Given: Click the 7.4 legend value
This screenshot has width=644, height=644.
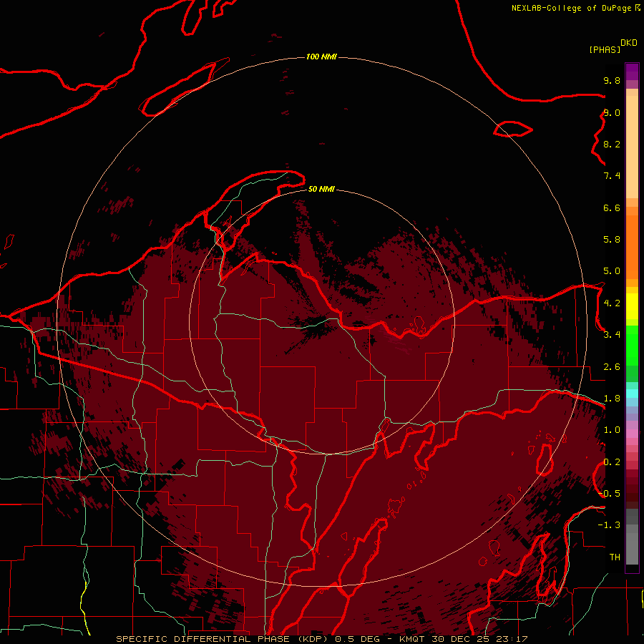Looking at the screenshot, I should click(x=612, y=176).
